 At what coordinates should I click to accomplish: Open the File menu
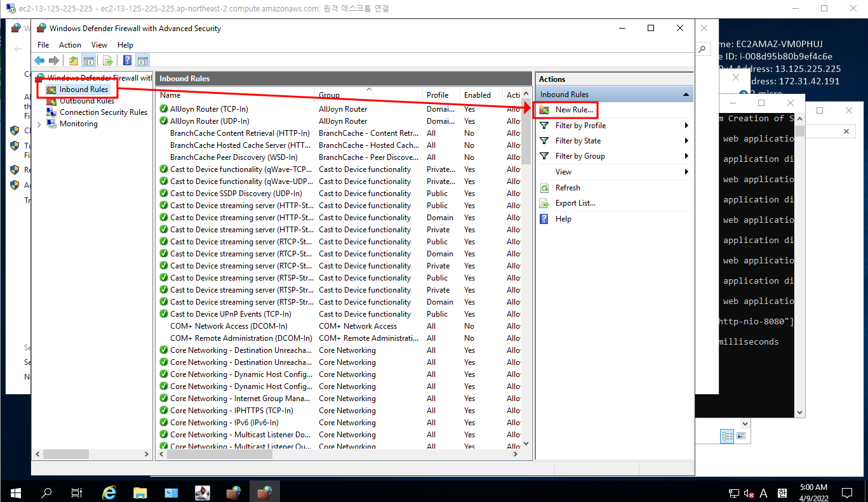[x=43, y=45]
